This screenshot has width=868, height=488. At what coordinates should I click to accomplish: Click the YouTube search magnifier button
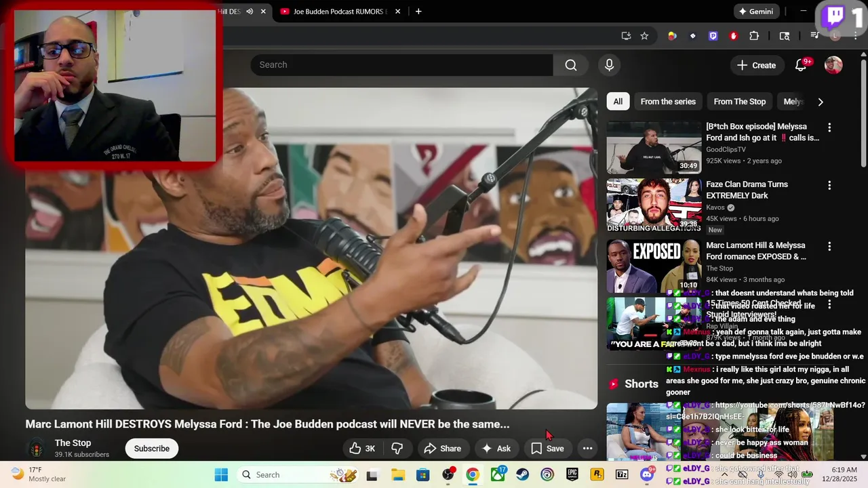tap(571, 65)
